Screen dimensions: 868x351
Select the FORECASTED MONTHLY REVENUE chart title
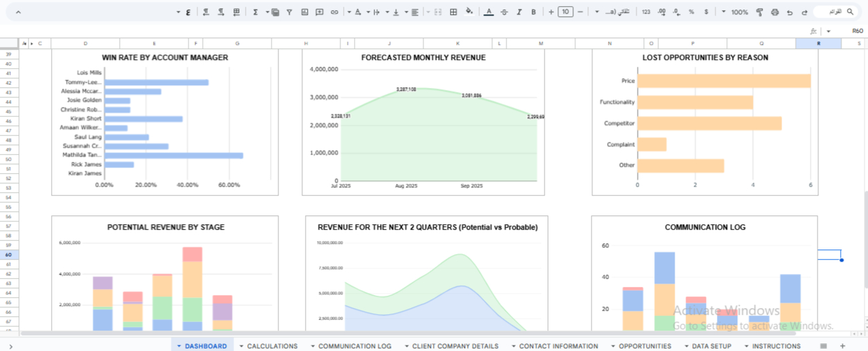(x=423, y=58)
